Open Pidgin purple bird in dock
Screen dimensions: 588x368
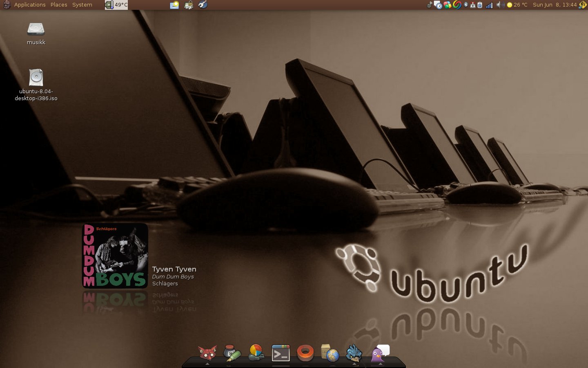[x=380, y=353]
